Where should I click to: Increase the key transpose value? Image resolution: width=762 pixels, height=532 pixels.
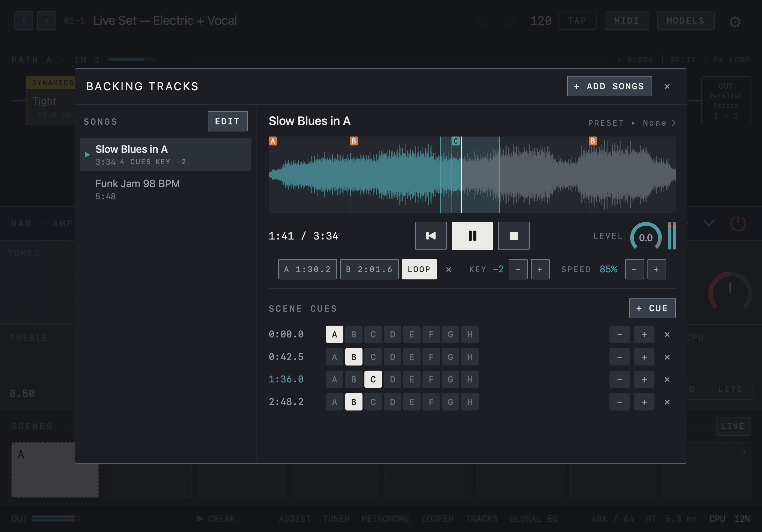click(540, 269)
